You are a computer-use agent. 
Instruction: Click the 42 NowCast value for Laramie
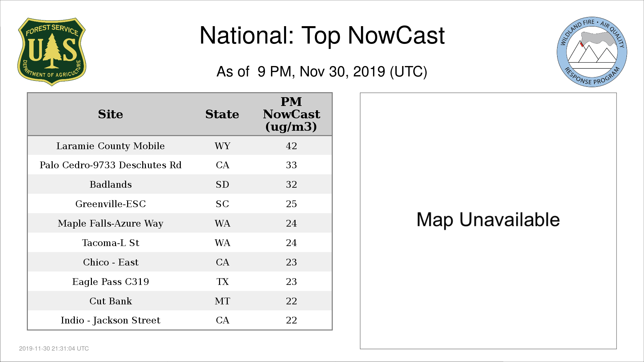pos(291,146)
